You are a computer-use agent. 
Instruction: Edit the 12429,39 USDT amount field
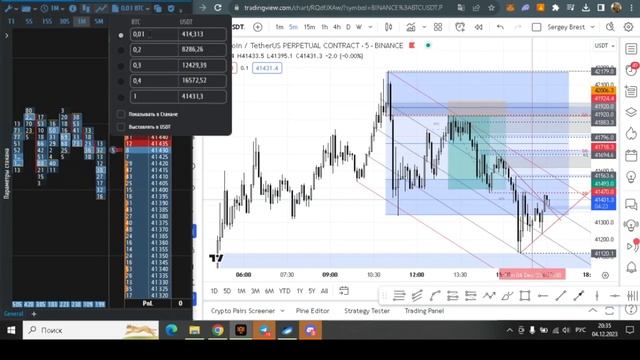tap(202, 65)
